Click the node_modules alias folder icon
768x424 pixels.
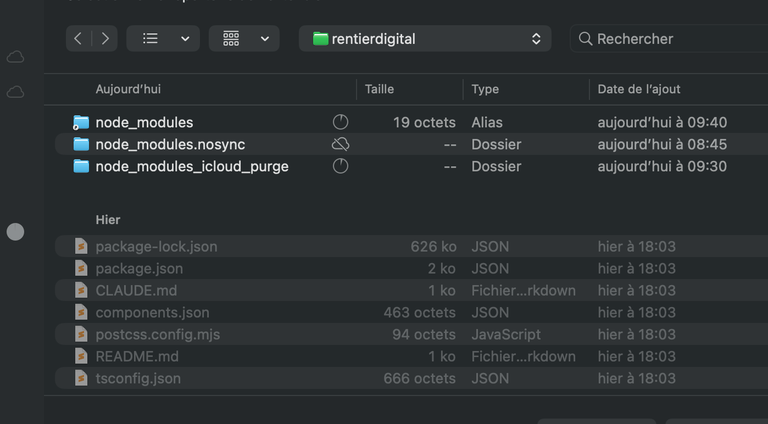pyautogui.click(x=81, y=122)
